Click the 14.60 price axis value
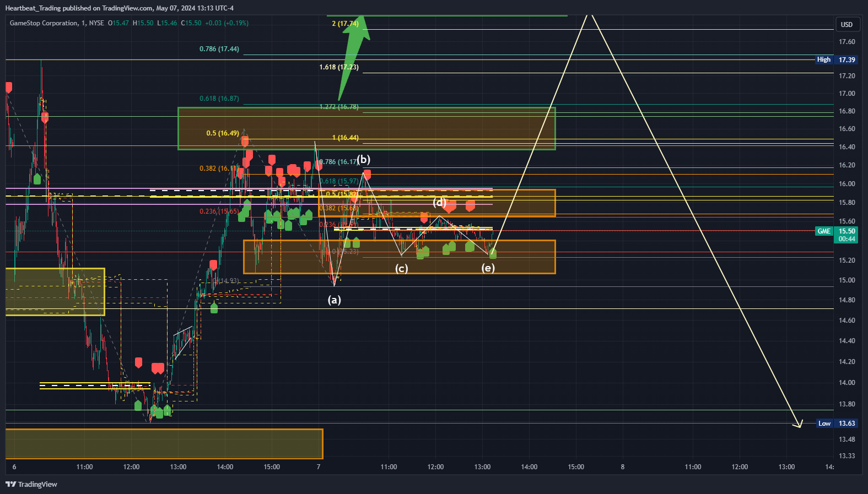Viewport: 868px width, 494px height. click(847, 321)
